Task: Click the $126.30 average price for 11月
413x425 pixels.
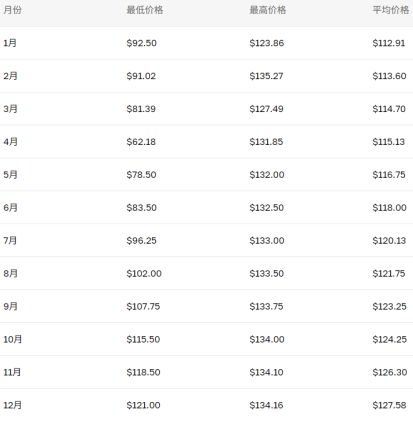Action: 390,372
